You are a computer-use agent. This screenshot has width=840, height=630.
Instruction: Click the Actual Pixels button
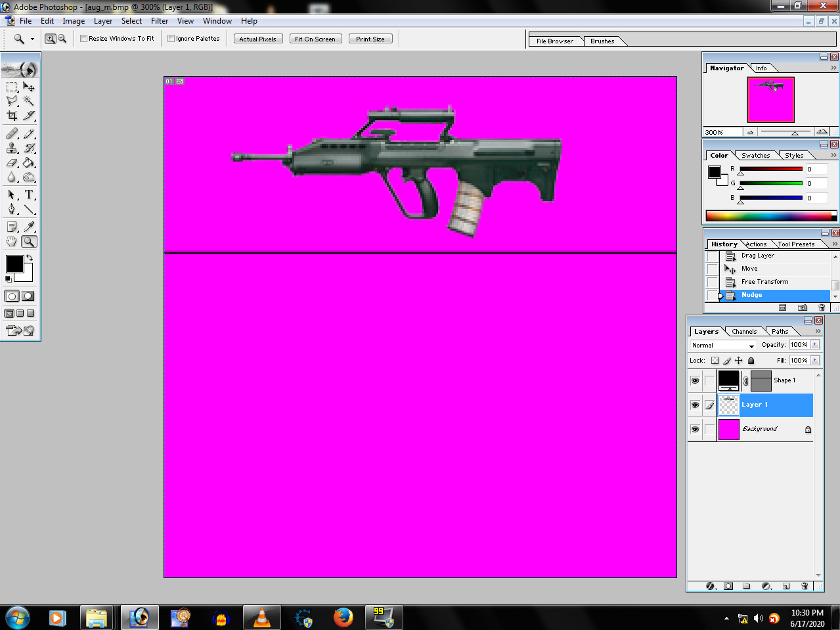(x=257, y=38)
